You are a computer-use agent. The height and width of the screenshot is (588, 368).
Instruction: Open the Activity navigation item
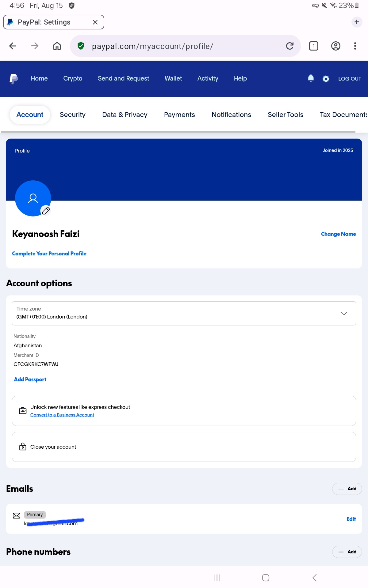pos(208,78)
